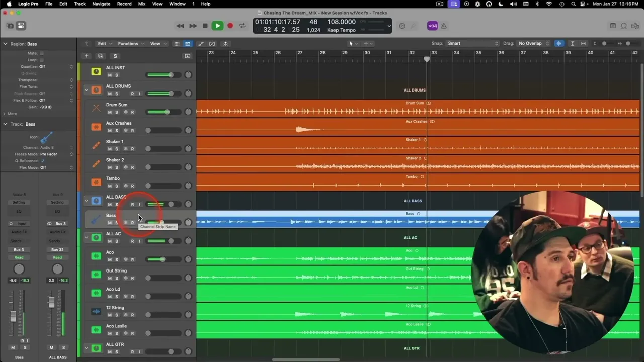Click the Add Track plus button

[x=87, y=56]
